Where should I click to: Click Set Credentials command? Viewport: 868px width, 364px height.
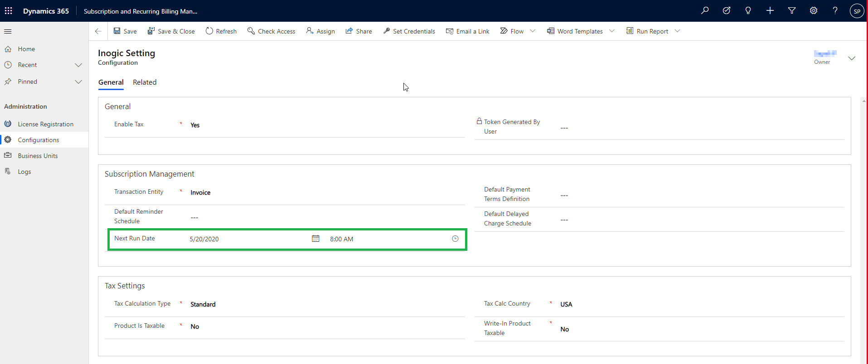point(409,31)
